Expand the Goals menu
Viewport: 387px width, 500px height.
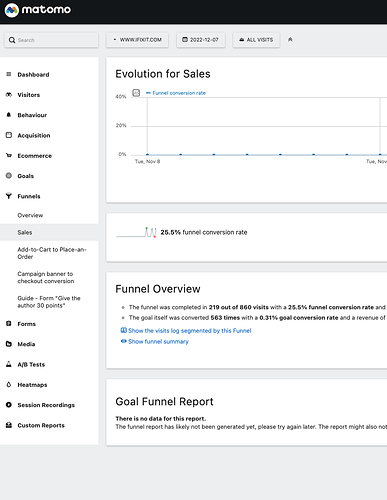click(x=26, y=176)
